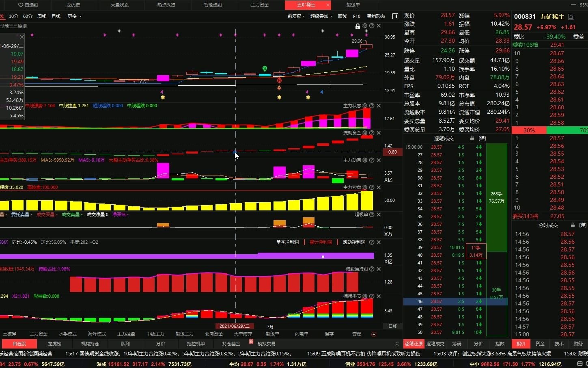This screenshot has width=588, height=368.
Task: Open help for 流动资金 indicator
Action: click(372, 133)
